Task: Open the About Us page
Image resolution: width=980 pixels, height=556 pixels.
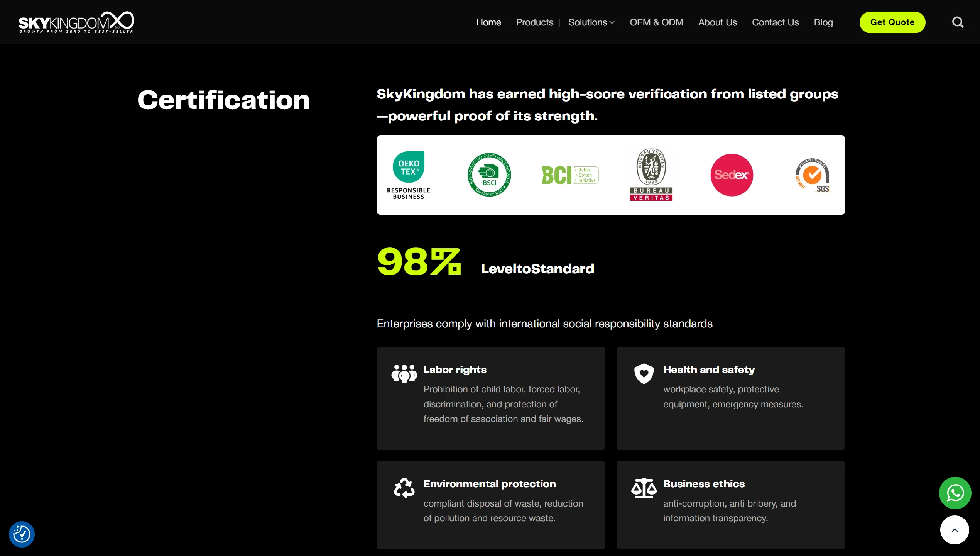Action: pyautogui.click(x=717, y=22)
